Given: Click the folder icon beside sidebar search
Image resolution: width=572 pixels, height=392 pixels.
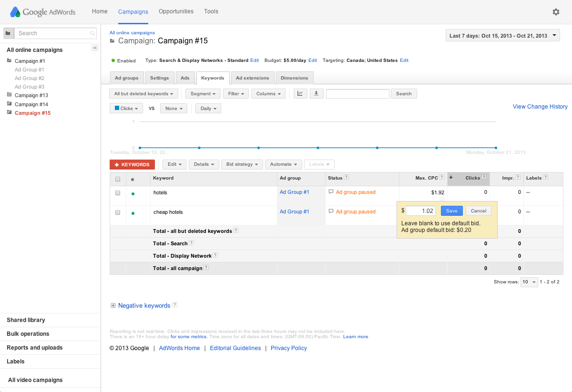Looking at the screenshot, I should pos(8,33).
